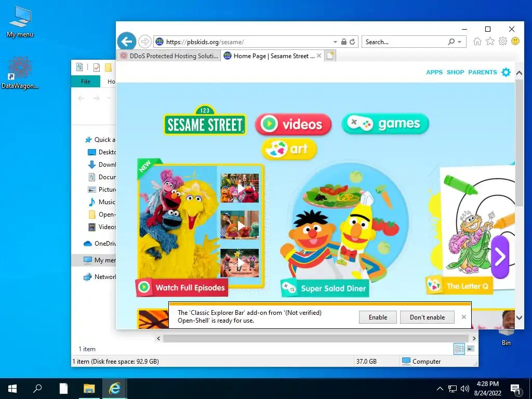Open the IE Home icon
This screenshot has width=532, height=399.
(x=477, y=42)
